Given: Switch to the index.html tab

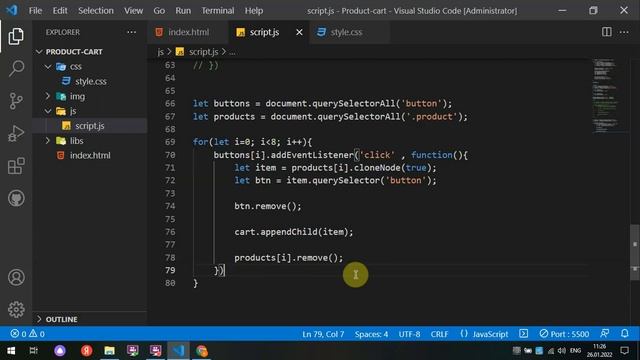Looking at the screenshot, I should (x=188, y=32).
